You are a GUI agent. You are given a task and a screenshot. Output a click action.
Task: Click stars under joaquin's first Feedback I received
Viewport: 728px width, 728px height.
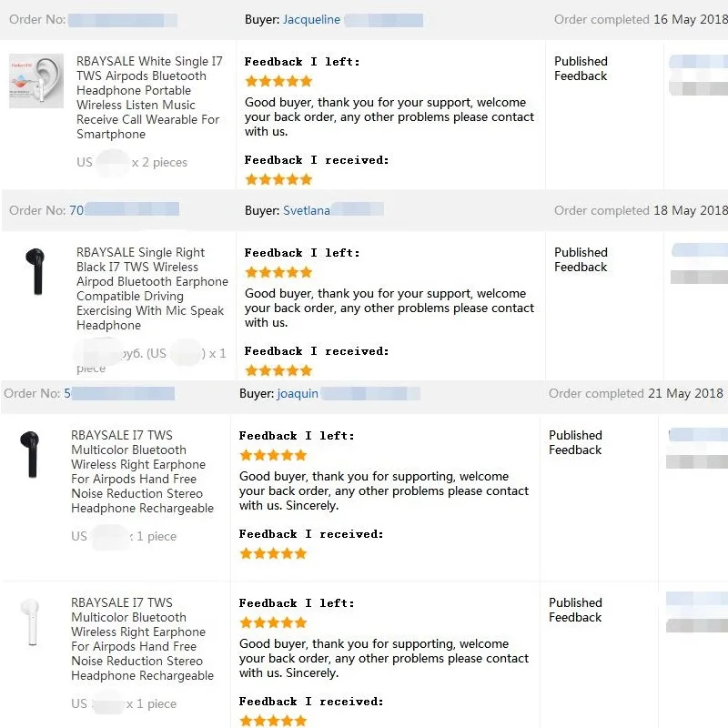coord(273,553)
